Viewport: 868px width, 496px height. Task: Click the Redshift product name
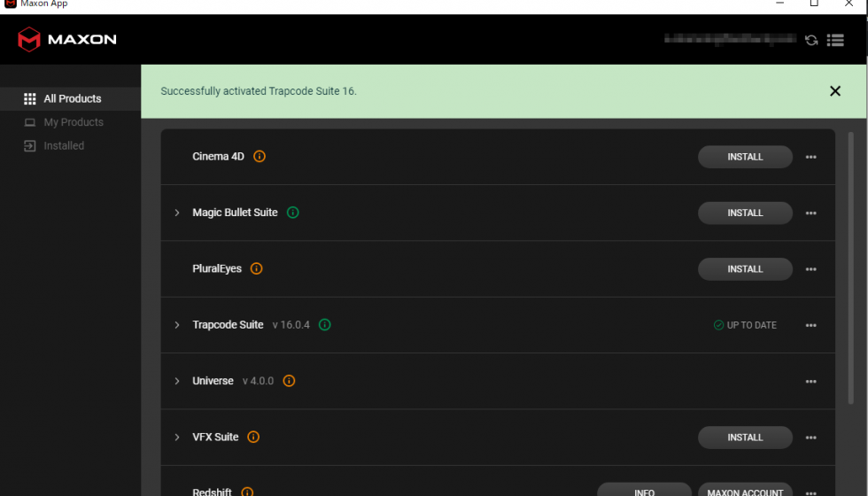point(212,492)
